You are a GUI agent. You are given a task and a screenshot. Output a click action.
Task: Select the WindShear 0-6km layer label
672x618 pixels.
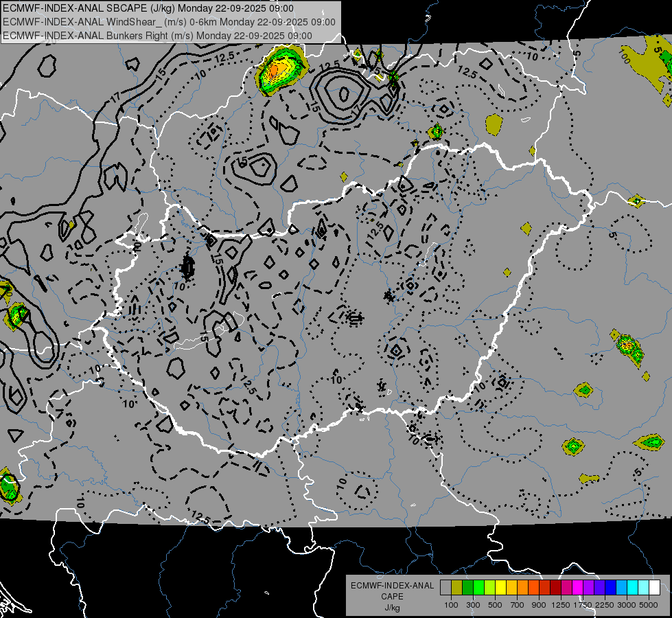[169, 21]
